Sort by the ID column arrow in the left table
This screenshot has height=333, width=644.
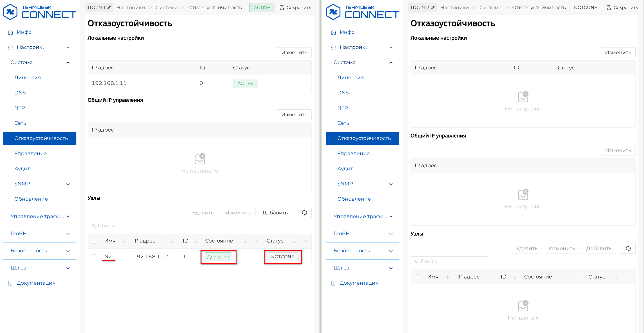point(195,241)
